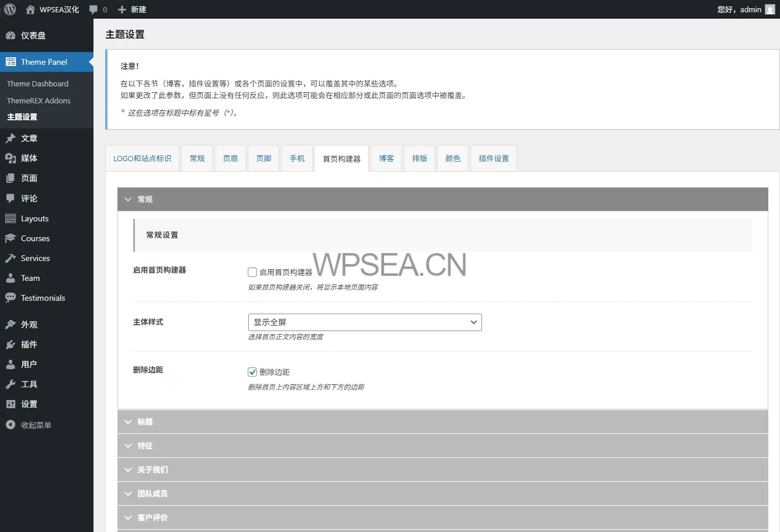Uncheck the 删除边距 checkbox

pos(252,372)
